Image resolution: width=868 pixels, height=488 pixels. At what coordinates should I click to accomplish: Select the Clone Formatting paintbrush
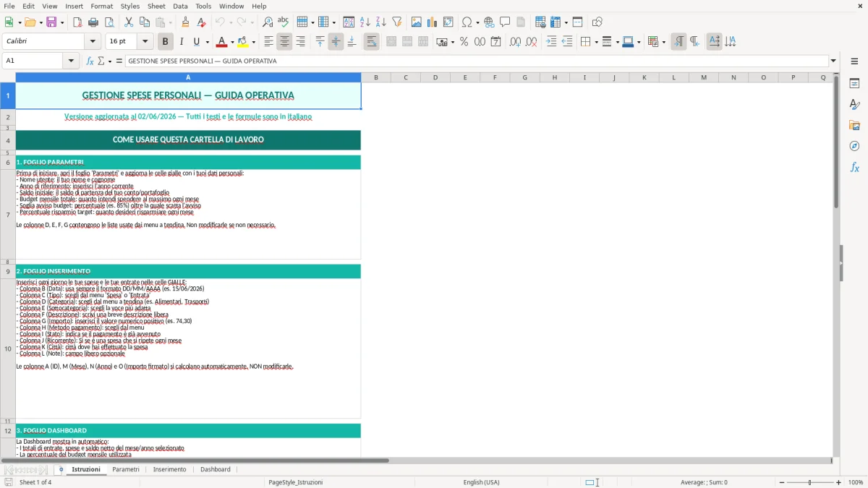click(x=185, y=22)
